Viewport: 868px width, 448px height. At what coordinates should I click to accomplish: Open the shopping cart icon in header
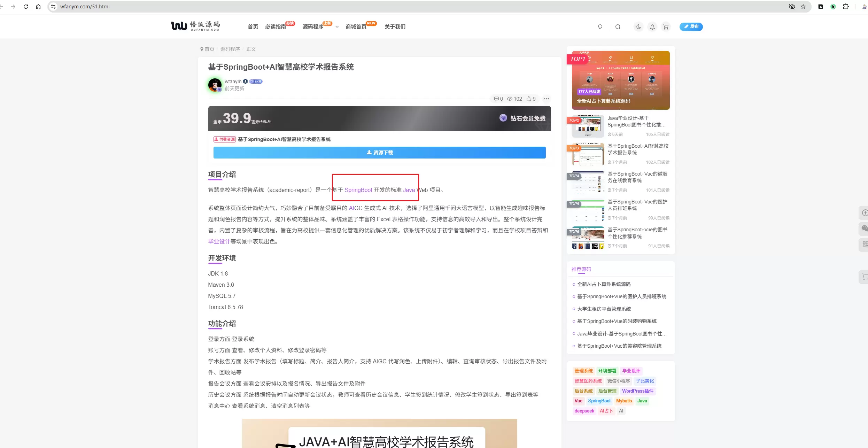coord(666,27)
